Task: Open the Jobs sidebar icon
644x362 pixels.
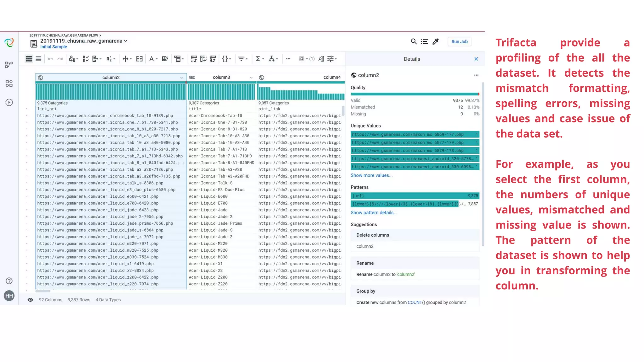Action: 9,102
